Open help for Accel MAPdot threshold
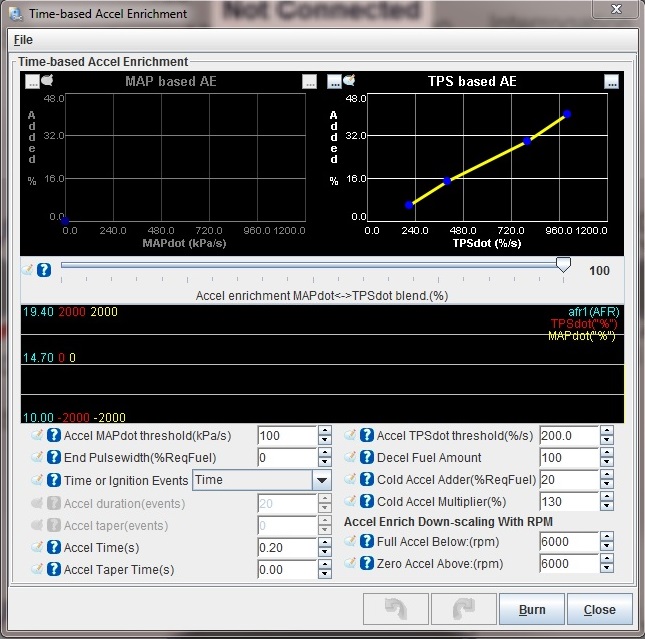This screenshot has width=645, height=639. [x=54, y=436]
